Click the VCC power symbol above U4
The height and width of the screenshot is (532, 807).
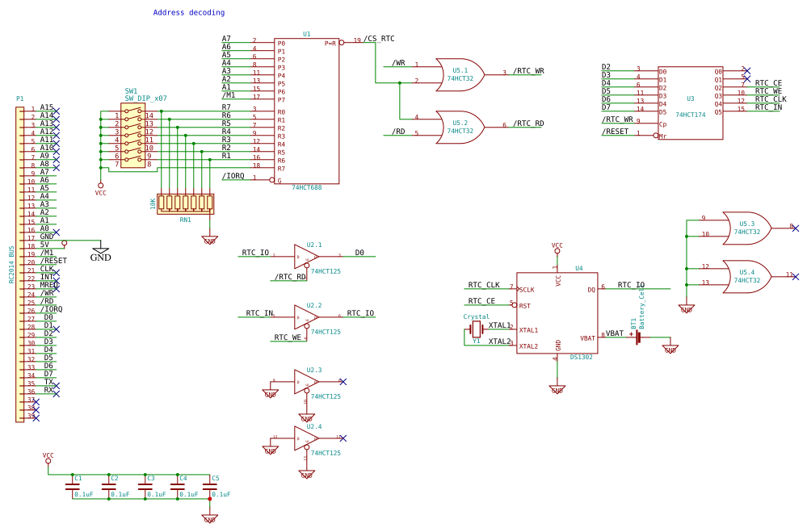pyautogui.click(x=556, y=249)
